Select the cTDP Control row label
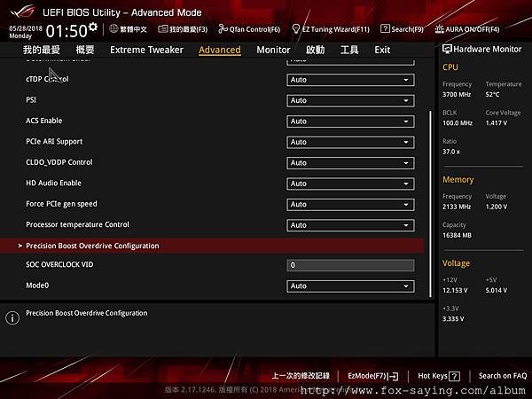The width and height of the screenshot is (532, 399). tap(47, 79)
